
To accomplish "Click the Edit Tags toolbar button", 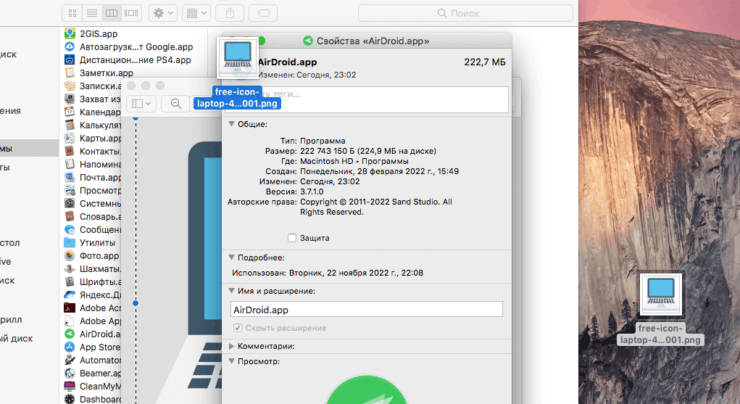I will [264, 14].
